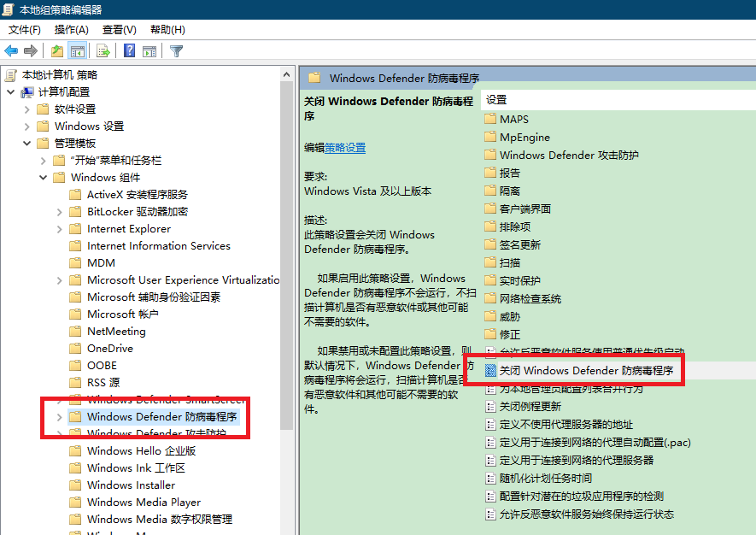Open the 文件(F) menu

(x=25, y=30)
